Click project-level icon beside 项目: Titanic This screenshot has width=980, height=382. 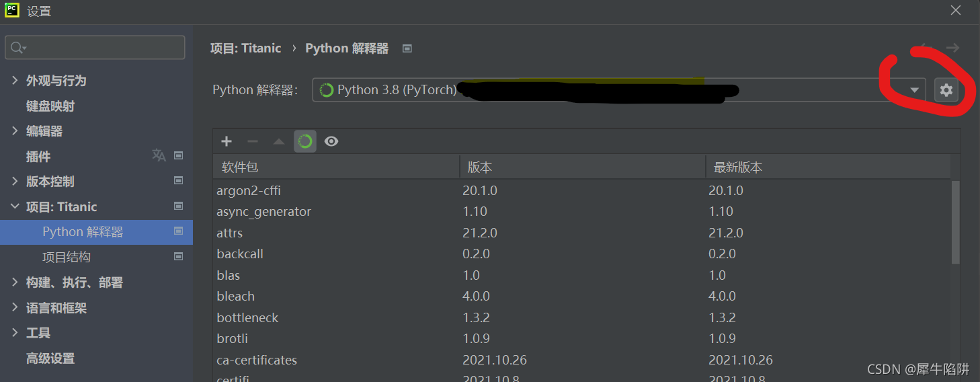tap(179, 206)
